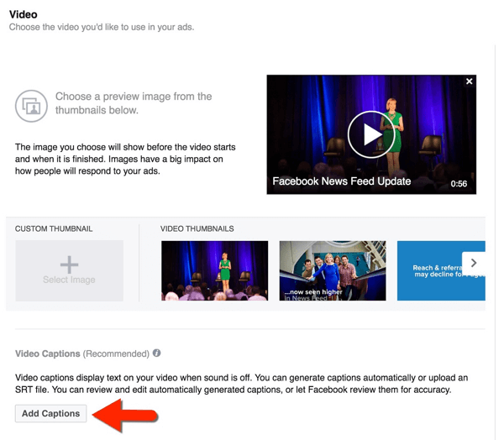Play the Facebook News Feed Update video
The height and width of the screenshot is (440, 504).
click(371, 135)
